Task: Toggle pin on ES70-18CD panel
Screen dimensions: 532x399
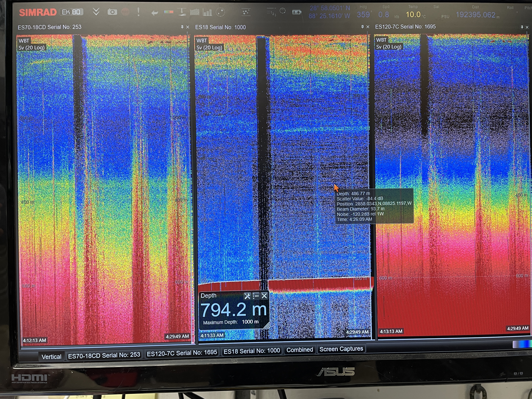Action: click(182, 27)
